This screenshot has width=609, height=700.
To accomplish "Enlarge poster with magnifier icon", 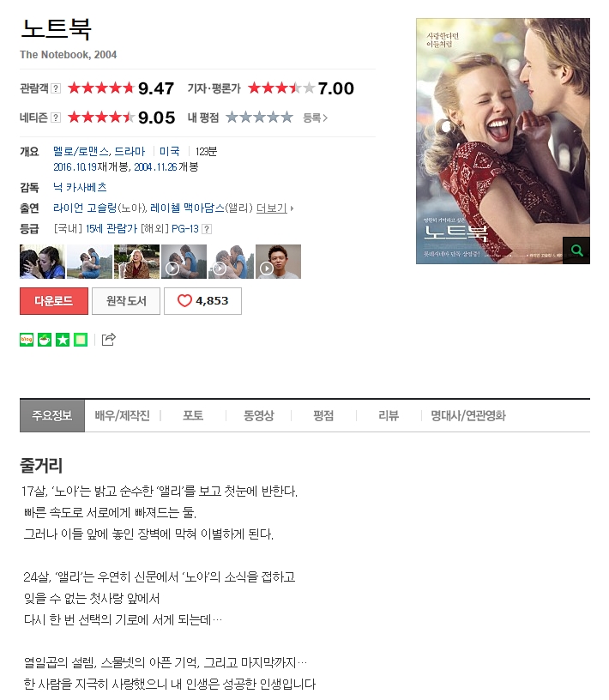I will point(576,250).
